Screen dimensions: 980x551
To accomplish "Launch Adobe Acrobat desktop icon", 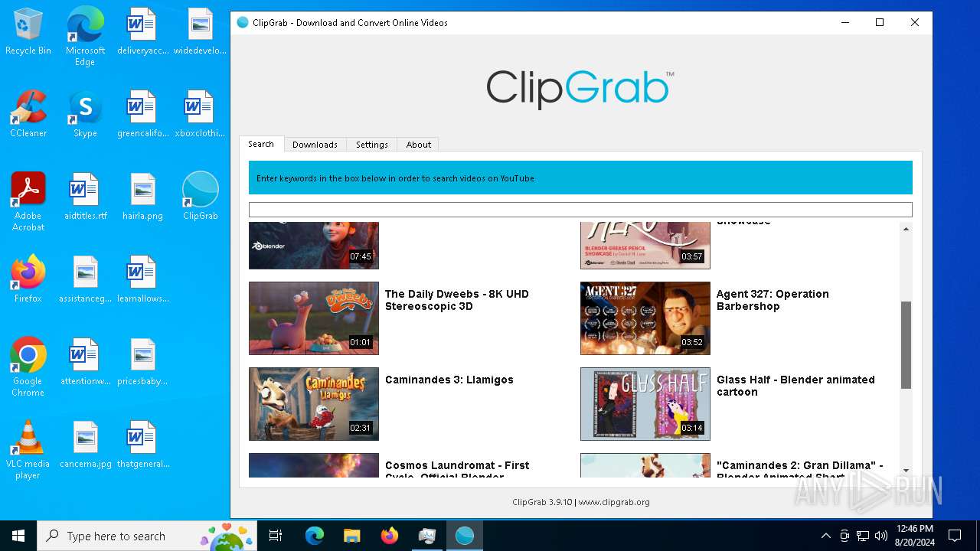I will 28,202.
